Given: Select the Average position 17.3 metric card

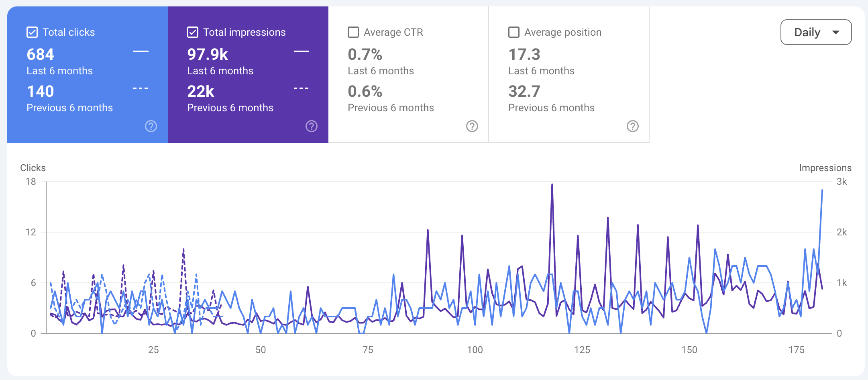Looking at the screenshot, I should click(x=569, y=74).
